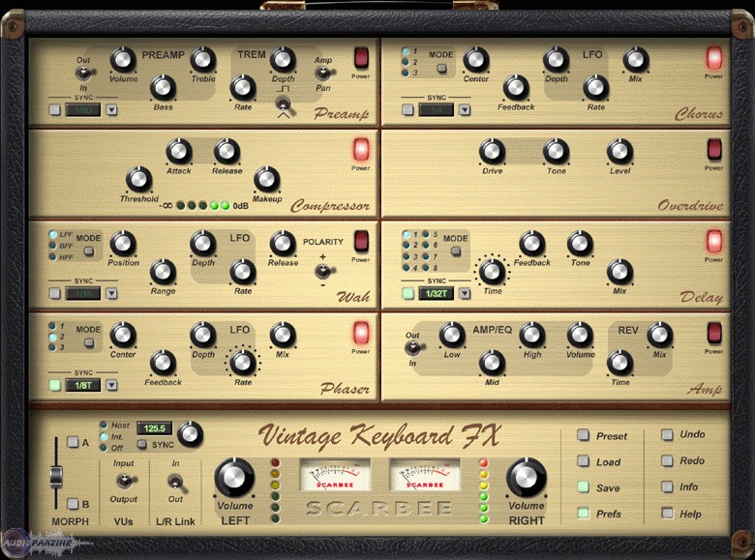Select morph slot B
This screenshot has height=560, width=755.
coord(73,504)
